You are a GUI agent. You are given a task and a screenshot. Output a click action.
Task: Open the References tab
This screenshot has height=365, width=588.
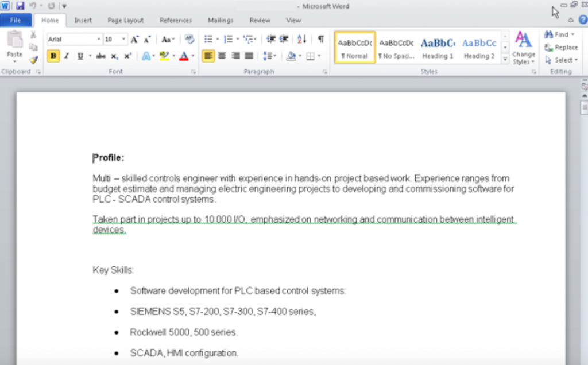(176, 20)
